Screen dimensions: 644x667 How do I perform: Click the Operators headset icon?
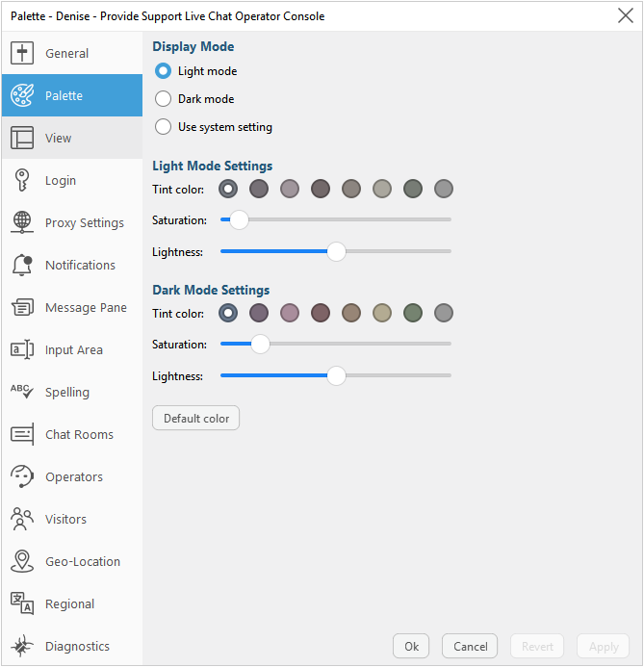(x=22, y=476)
